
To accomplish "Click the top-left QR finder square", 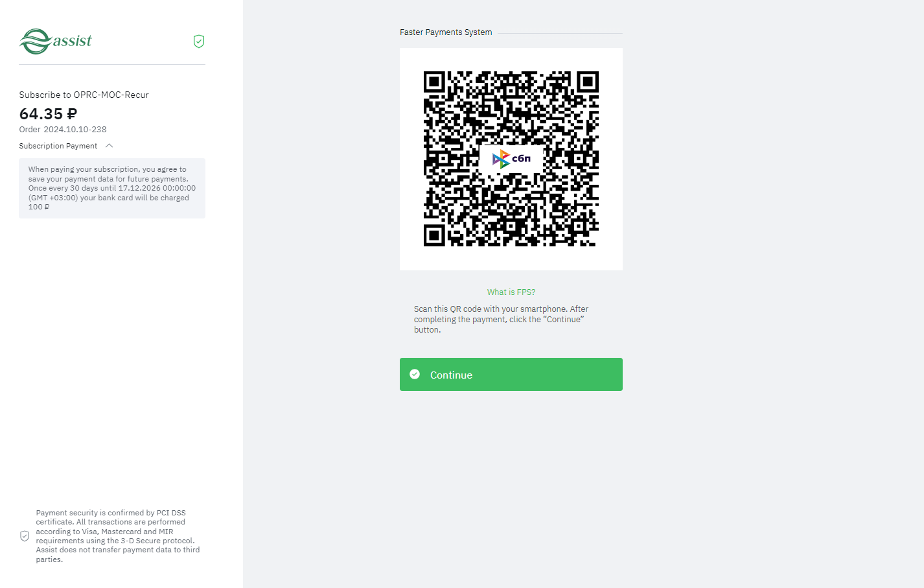I will tap(434, 82).
